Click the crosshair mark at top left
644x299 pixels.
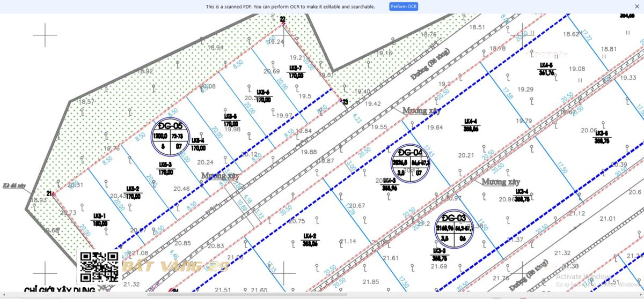pos(45,35)
